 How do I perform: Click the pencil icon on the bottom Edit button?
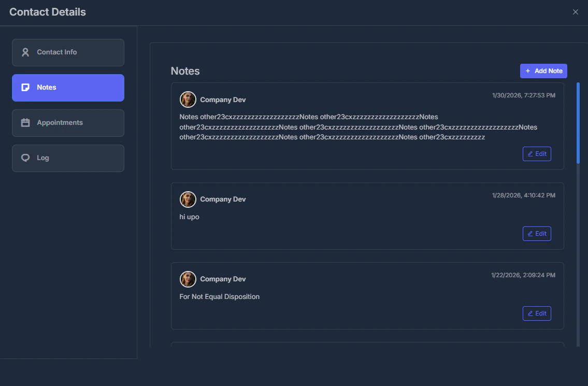(530, 313)
